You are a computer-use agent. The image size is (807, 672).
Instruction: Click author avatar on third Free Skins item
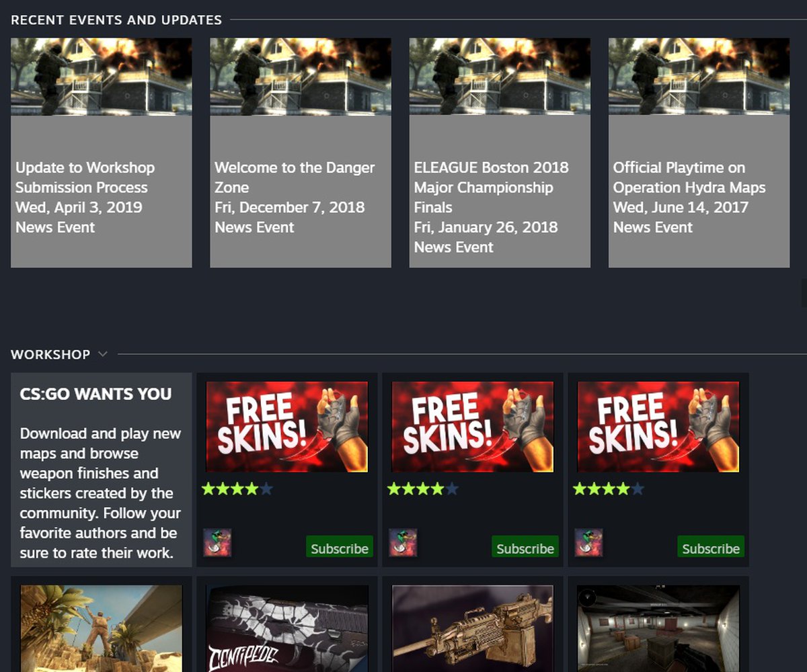588,542
